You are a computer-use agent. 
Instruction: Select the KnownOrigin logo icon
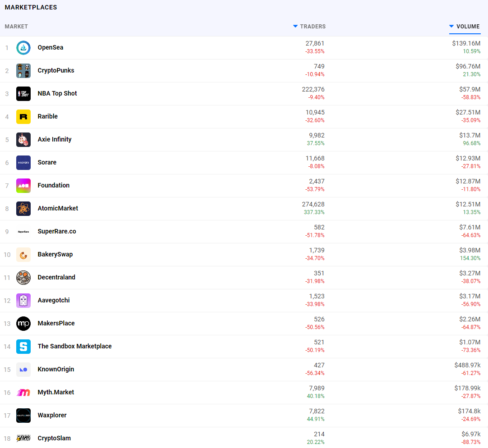23,370
